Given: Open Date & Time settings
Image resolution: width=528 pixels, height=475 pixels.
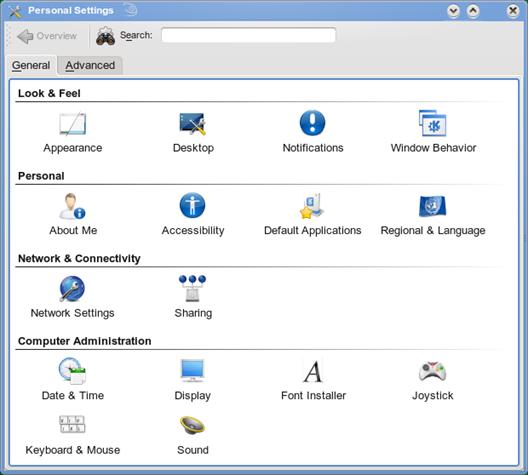Looking at the screenshot, I should point(72,371).
